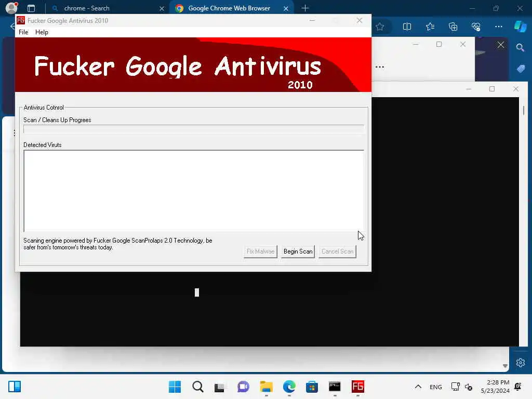This screenshot has height=399, width=532.
Task: Click the three-dot menu in background window
Action: (x=380, y=67)
